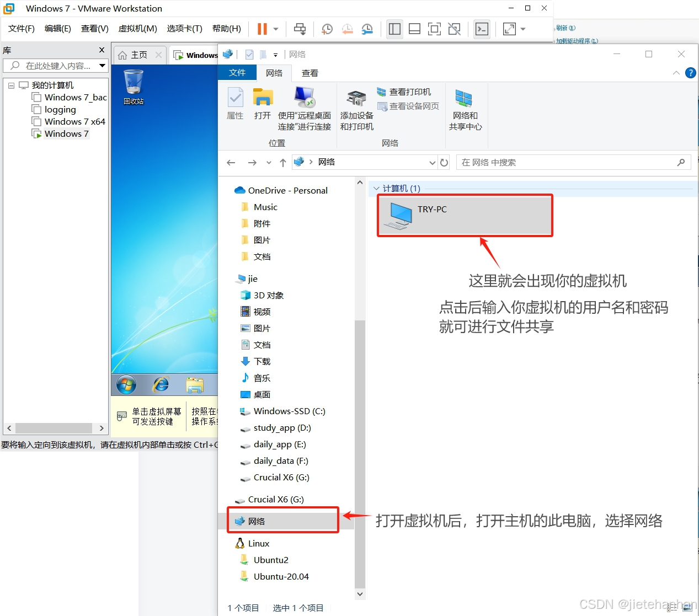The height and width of the screenshot is (616, 699).
Task: Click the search magnifier in explorer search box
Action: coord(681,162)
